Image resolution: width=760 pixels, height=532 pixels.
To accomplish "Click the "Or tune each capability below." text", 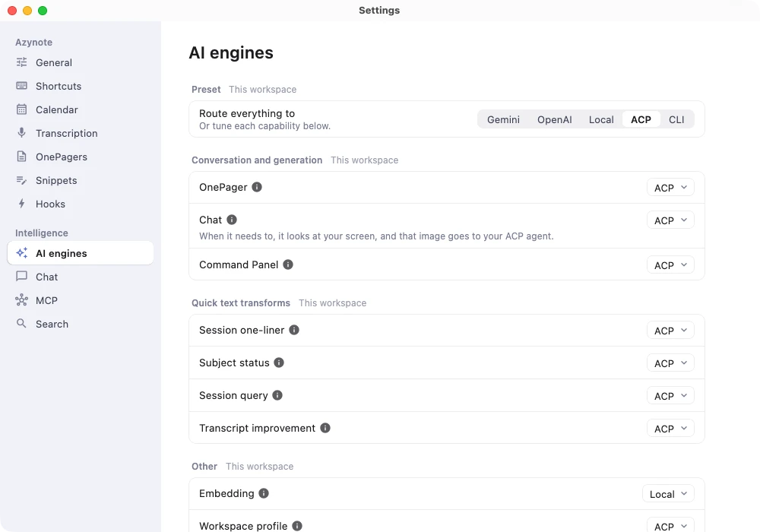I will coord(264,126).
